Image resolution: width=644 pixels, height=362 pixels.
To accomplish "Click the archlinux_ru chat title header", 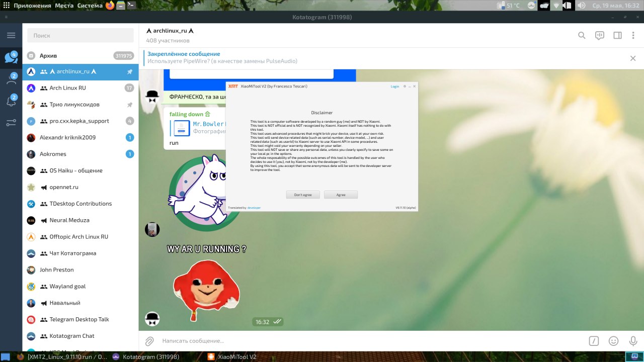I will (170, 31).
